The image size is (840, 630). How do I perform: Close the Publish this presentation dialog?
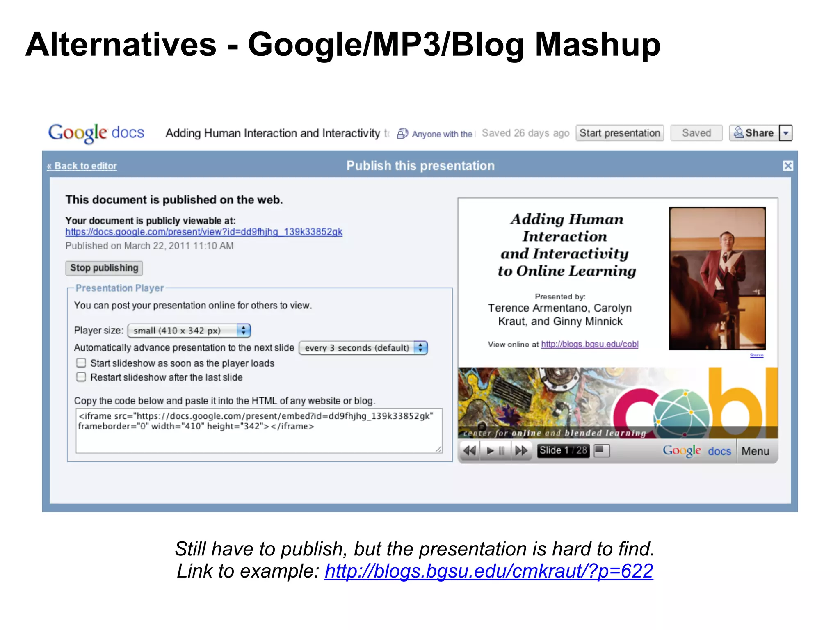pos(788,166)
